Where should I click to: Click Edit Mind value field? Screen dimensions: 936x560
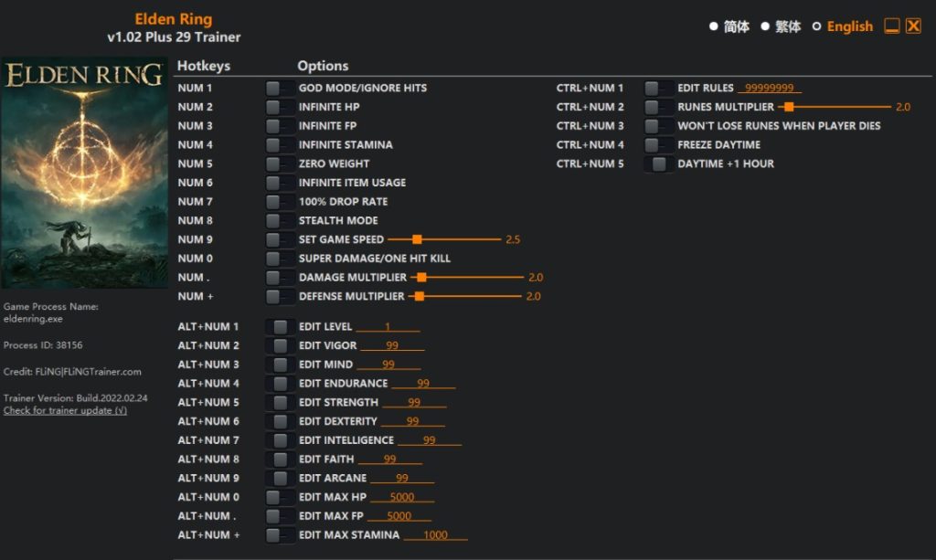388,365
